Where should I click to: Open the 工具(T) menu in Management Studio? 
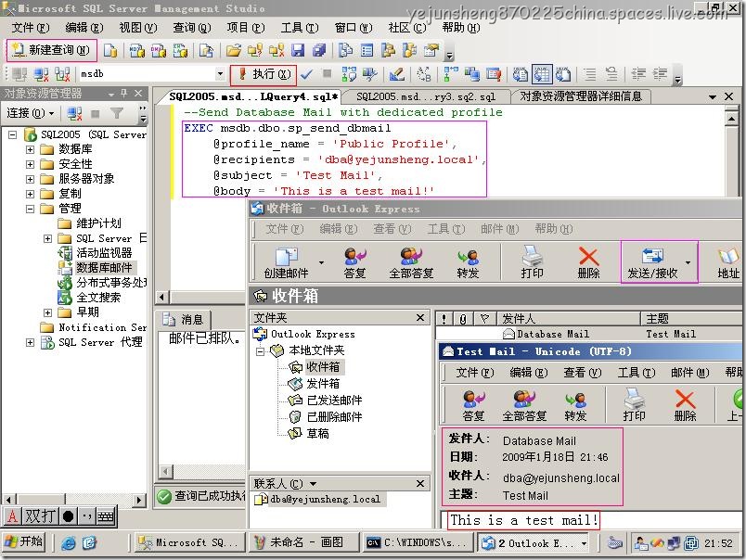(300, 28)
